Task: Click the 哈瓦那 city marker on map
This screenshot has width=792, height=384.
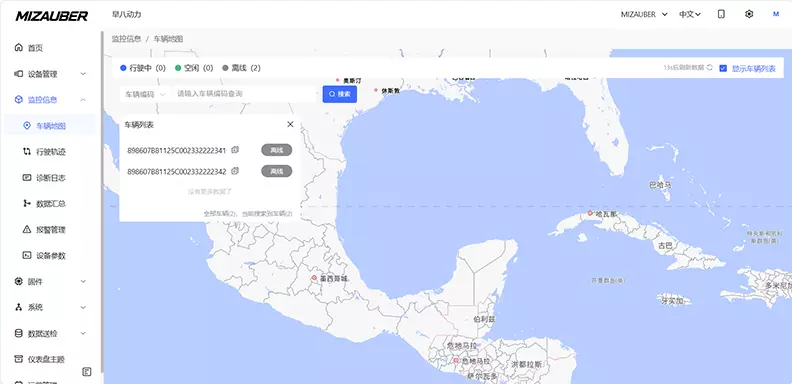Action: coord(589,213)
